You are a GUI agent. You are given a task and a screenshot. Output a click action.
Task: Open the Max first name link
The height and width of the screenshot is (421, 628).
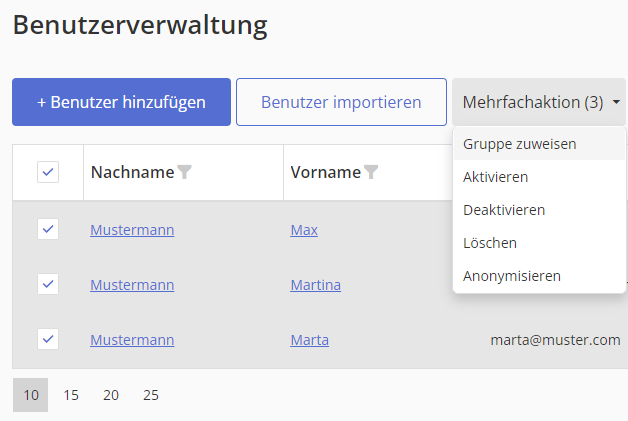tap(304, 230)
